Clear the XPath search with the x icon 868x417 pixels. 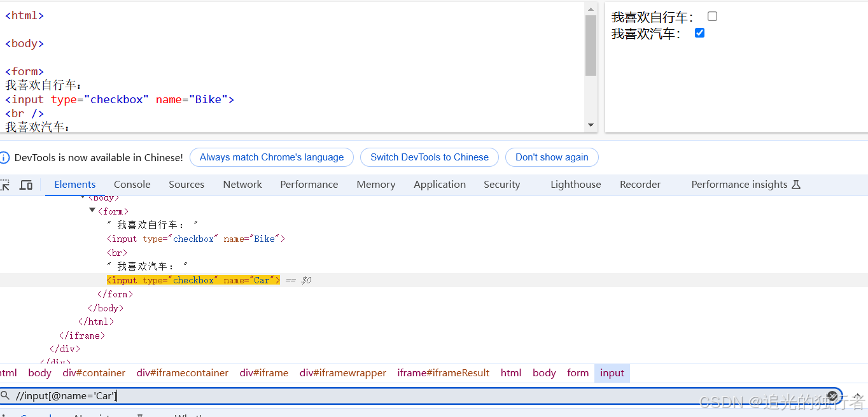point(832,395)
